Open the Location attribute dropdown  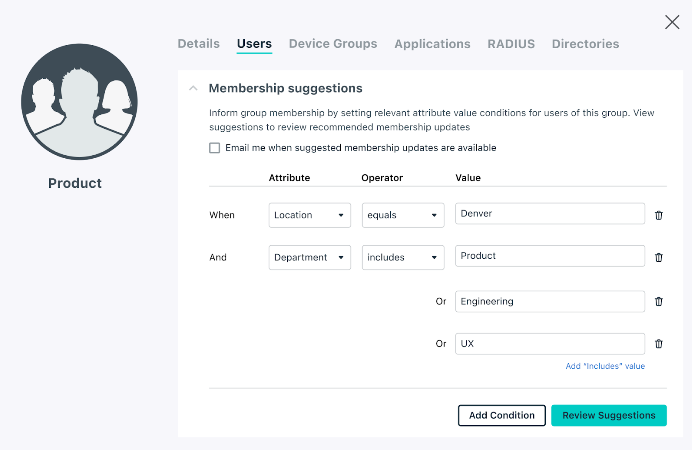[x=309, y=215]
